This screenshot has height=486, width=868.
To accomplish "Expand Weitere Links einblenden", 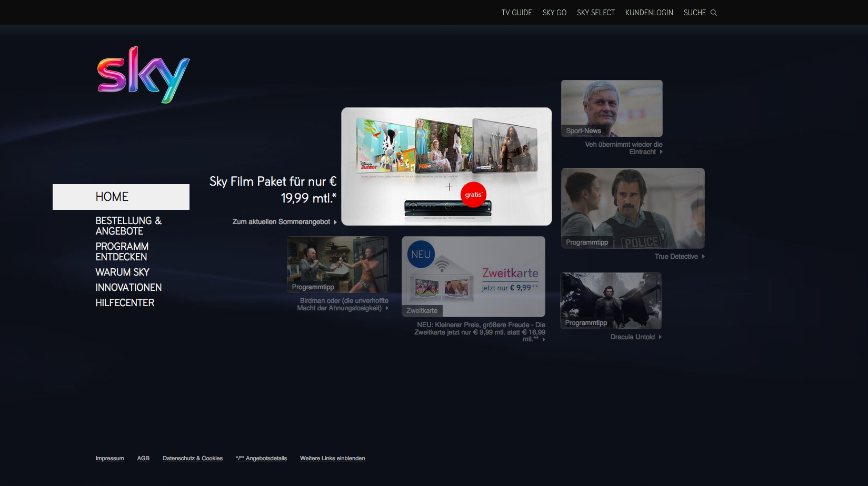I will pos(332,459).
